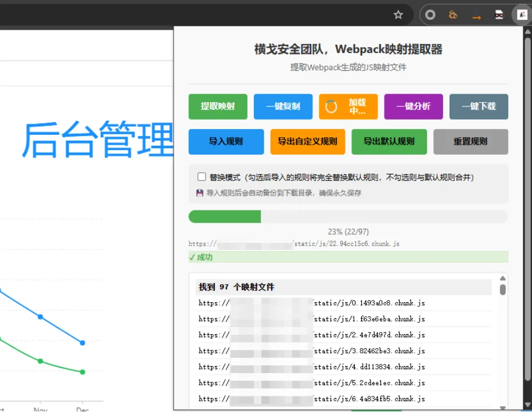Select the 5.2cdee1ec.chunk.js entry
The height and width of the screenshot is (412, 532).
(344, 383)
